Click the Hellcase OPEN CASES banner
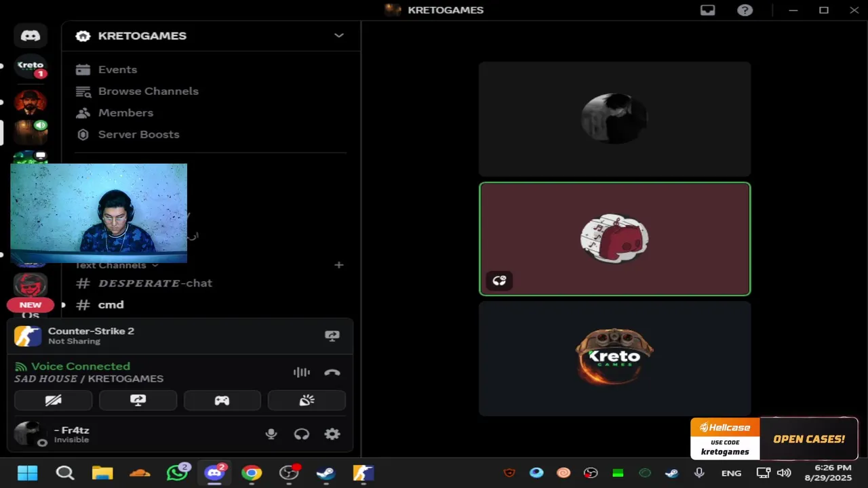The image size is (868, 488). coord(809,439)
